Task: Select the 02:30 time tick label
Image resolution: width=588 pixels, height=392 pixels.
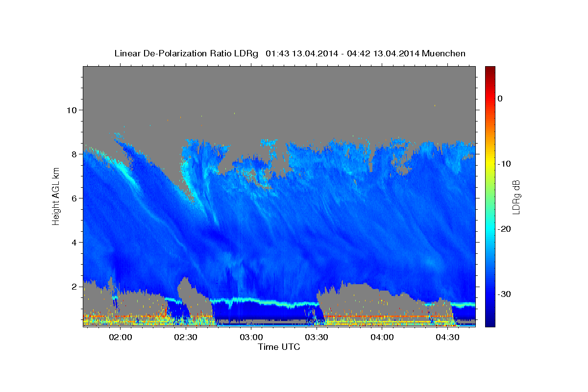Action: coord(186,337)
